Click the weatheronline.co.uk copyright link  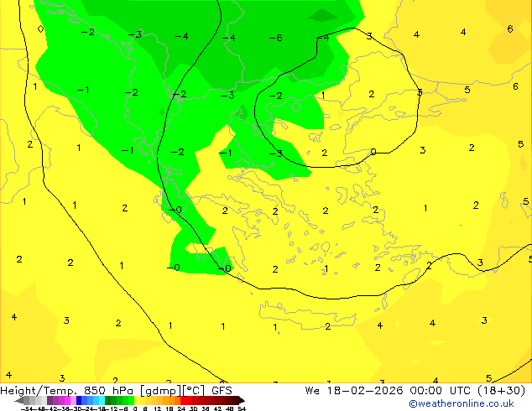point(462,403)
